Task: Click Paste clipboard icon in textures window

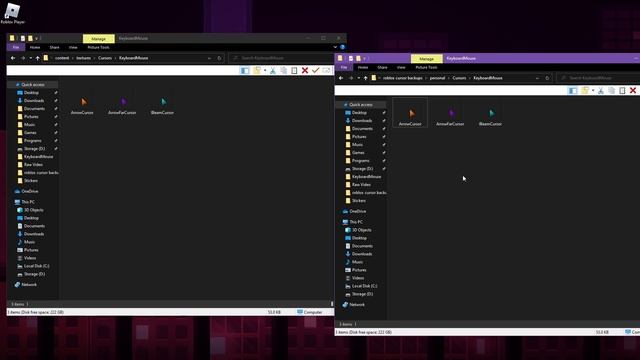Action: click(x=294, y=71)
